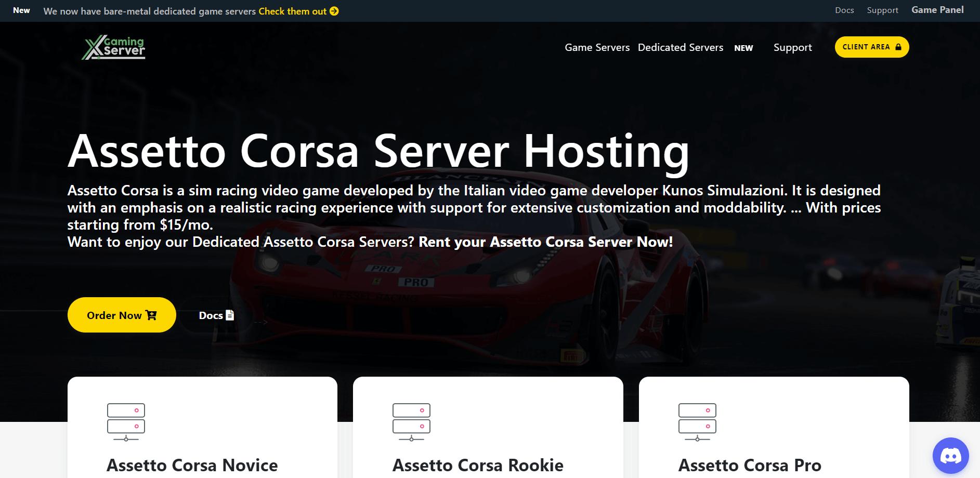Click the lock icon in Client Area
Viewport: 980px width, 478px height.
click(x=898, y=47)
